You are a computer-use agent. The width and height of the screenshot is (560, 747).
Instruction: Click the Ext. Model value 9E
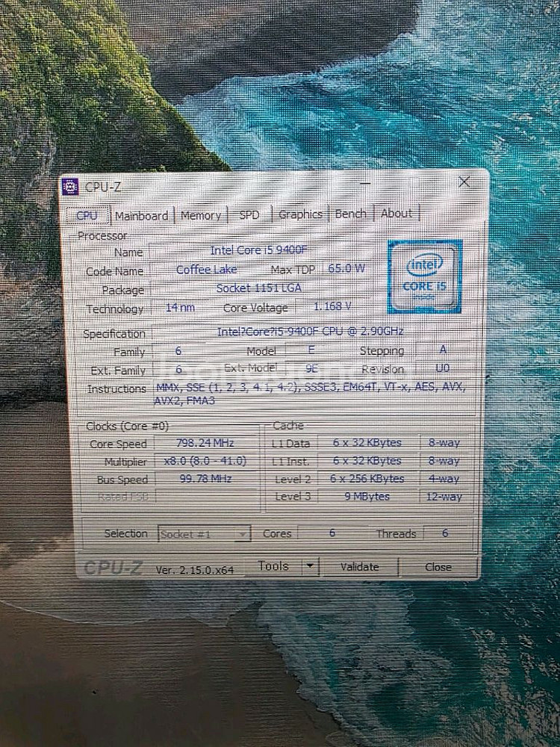coord(311,368)
